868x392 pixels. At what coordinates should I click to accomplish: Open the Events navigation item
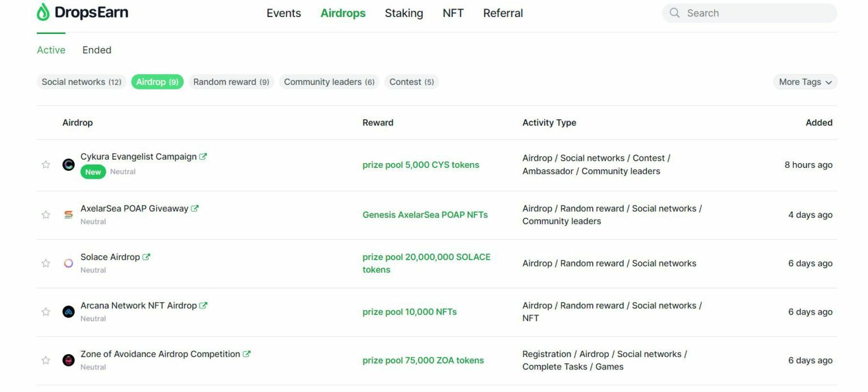(x=284, y=13)
